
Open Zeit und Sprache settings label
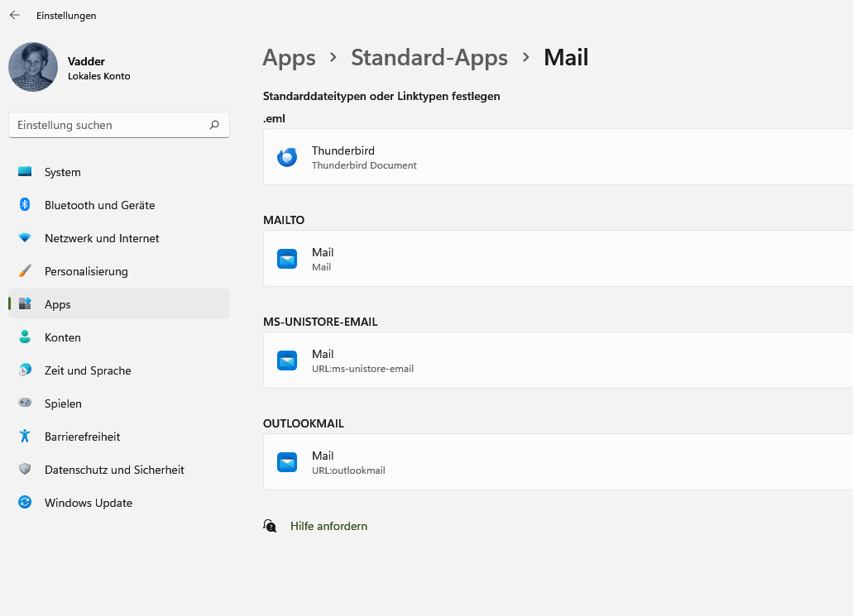[x=88, y=370]
